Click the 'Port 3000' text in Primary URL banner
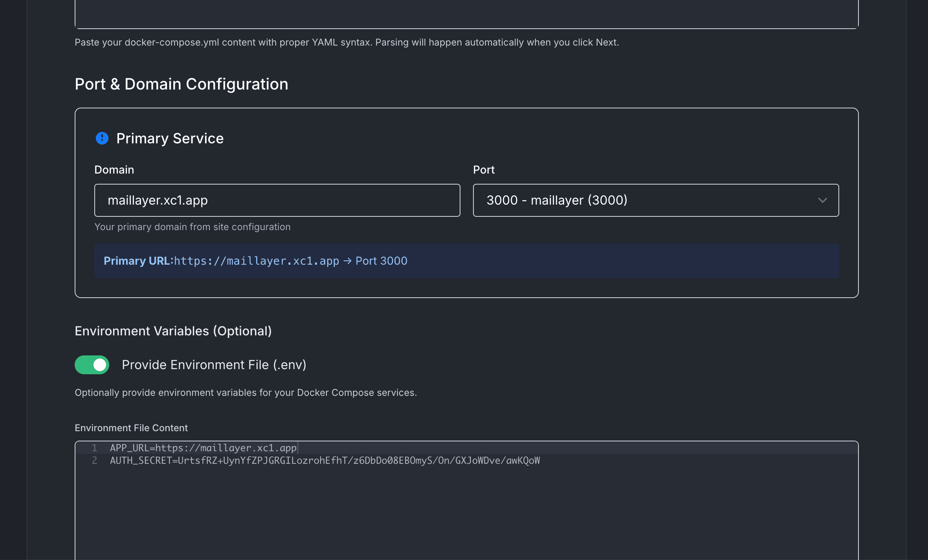Image resolution: width=928 pixels, height=560 pixels. coord(381,261)
